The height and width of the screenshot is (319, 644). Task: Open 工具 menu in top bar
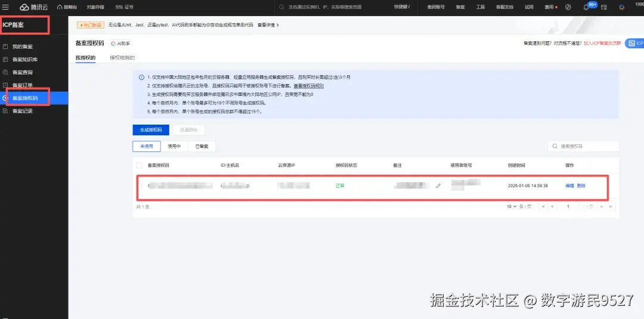click(481, 7)
